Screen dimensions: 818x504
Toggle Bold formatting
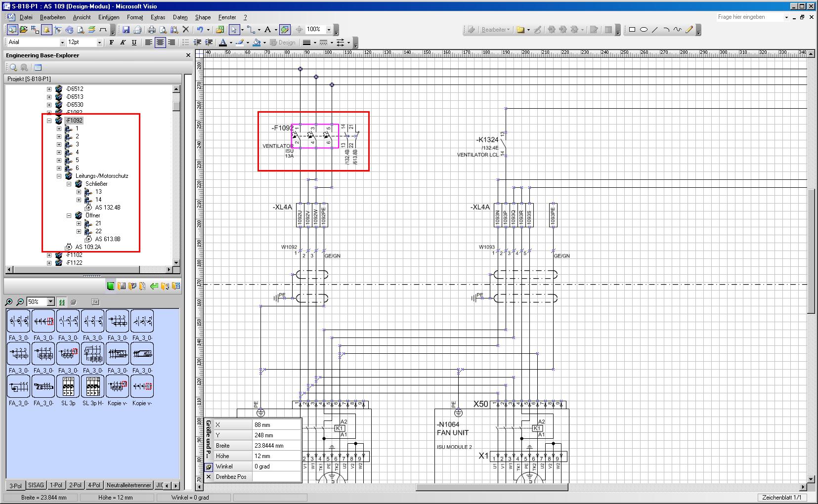pyautogui.click(x=112, y=42)
